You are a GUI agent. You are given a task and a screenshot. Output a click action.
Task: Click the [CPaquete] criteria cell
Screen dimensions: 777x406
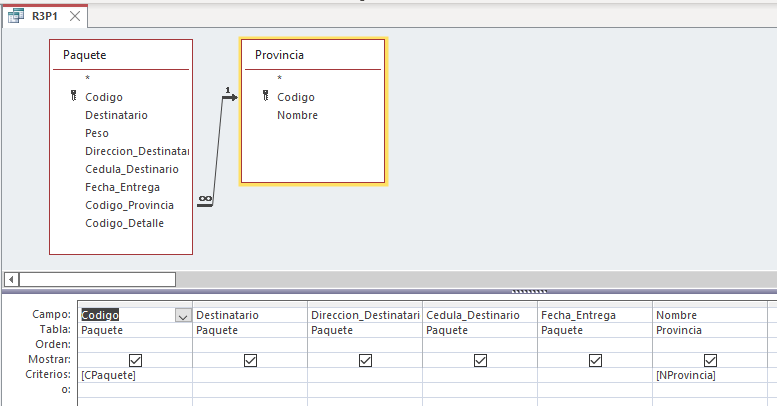(135, 375)
